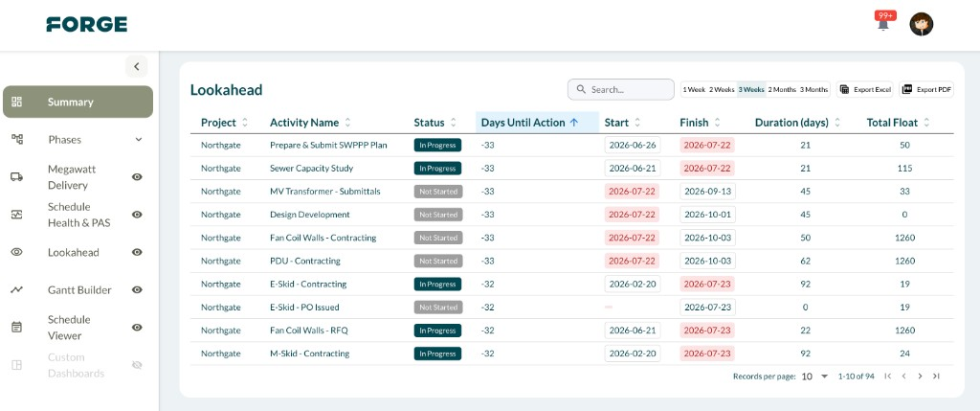Go to last page of records
Image resolution: width=980 pixels, height=411 pixels.
coord(936,376)
